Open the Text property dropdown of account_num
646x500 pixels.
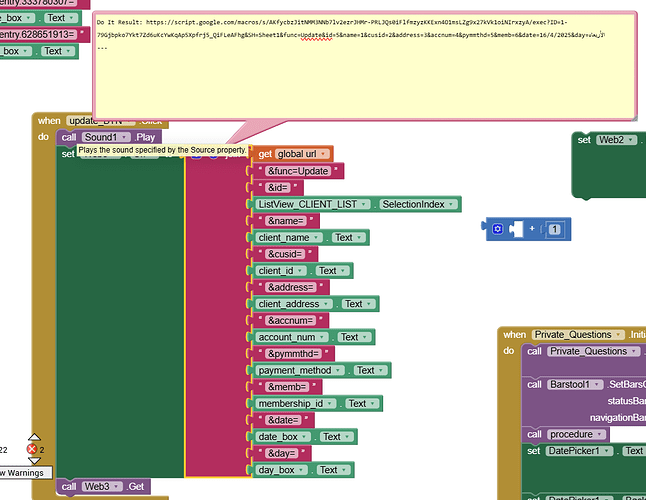click(365, 337)
